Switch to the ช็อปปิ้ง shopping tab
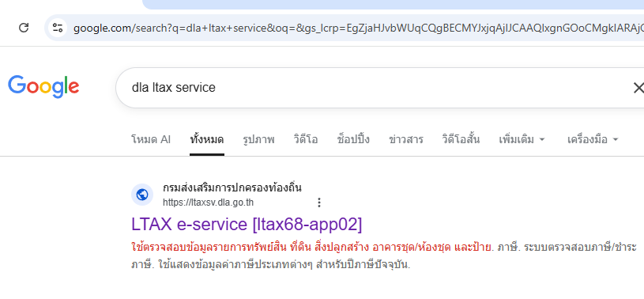The height and width of the screenshot is (299, 644). click(x=353, y=139)
